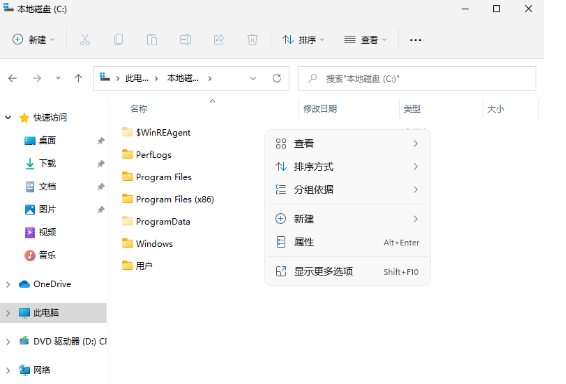Click the Windows folder icon

coord(127,243)
